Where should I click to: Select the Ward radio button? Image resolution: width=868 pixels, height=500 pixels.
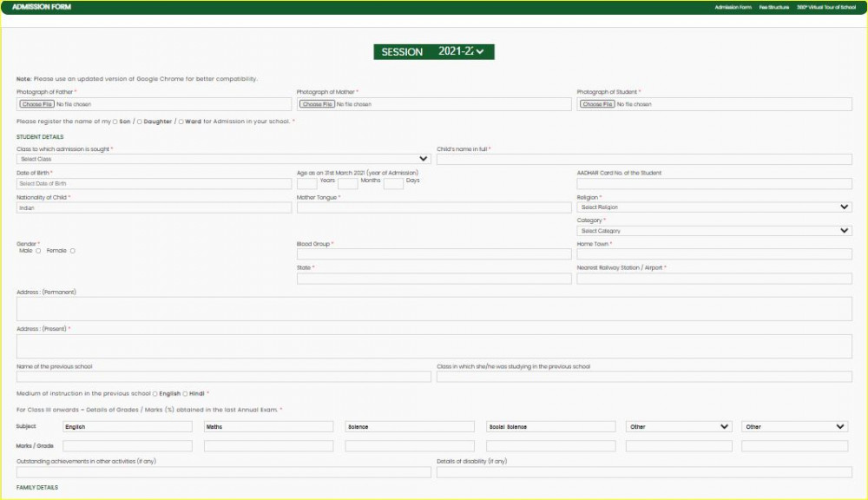(181, 122)
